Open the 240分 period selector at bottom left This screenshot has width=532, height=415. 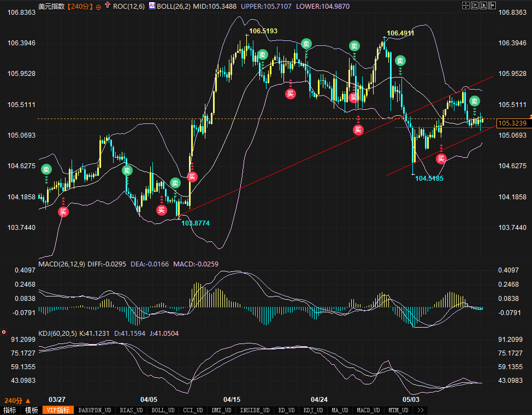pyautogui.click(x=17, y=400)
